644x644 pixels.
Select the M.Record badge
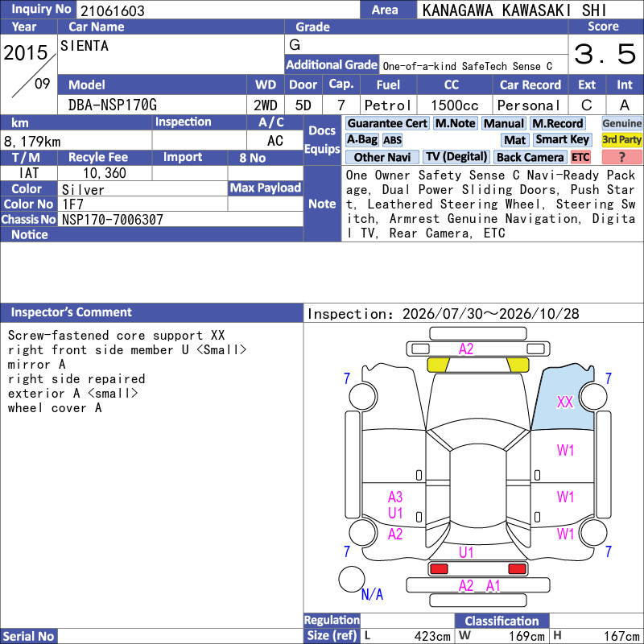pyautogui.click(x=557, y=123)
